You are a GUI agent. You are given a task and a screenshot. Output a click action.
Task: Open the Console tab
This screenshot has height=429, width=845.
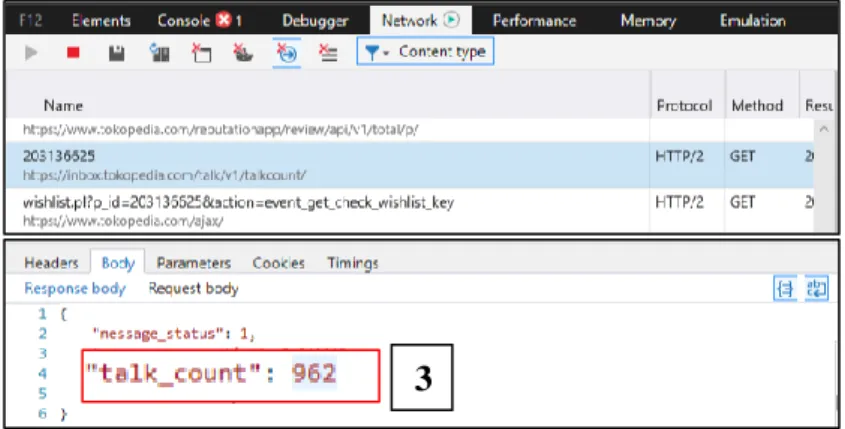click(183, 20)
